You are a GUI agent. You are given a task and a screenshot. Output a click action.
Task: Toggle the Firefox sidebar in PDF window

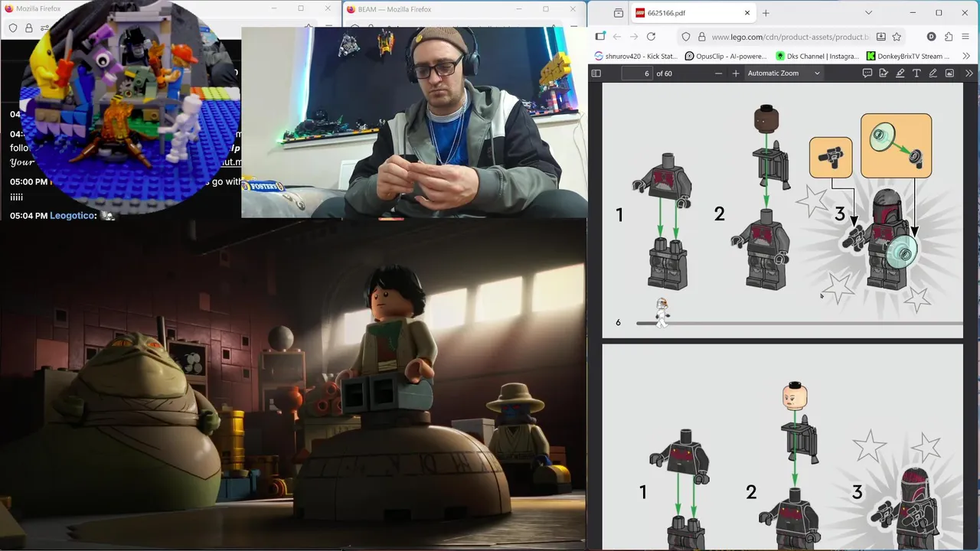click(600, 37)
